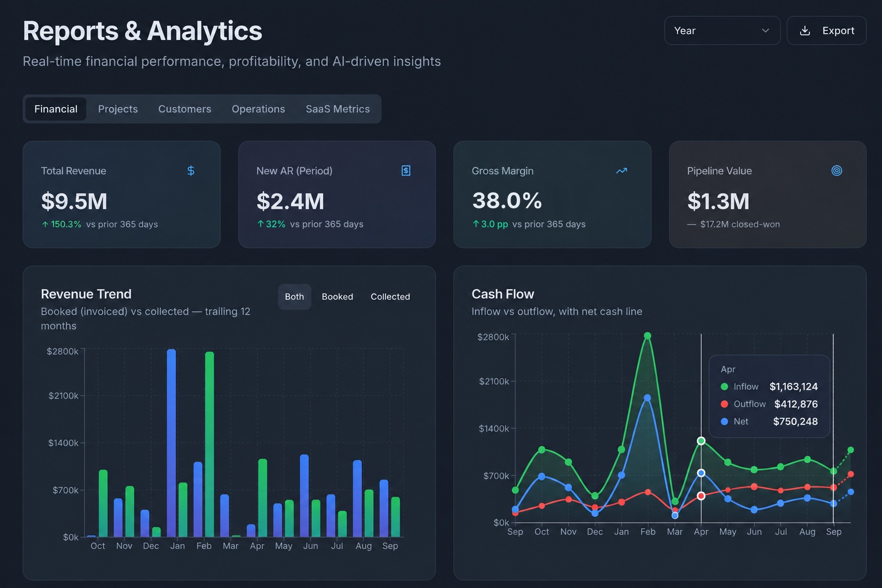The height and width of the screenshot is (588, 882).
Task: Click the Cash Flow chart title
Action: [503, 294]
